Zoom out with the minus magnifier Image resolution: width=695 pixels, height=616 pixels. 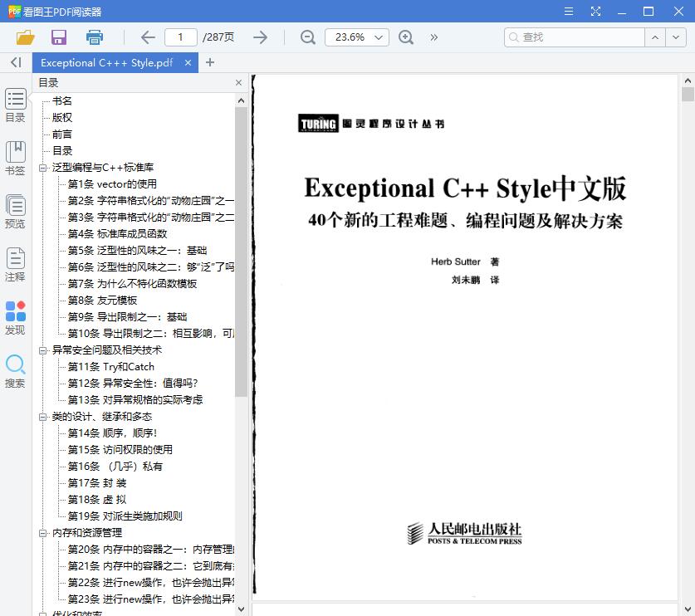click(x=307, y=37)
